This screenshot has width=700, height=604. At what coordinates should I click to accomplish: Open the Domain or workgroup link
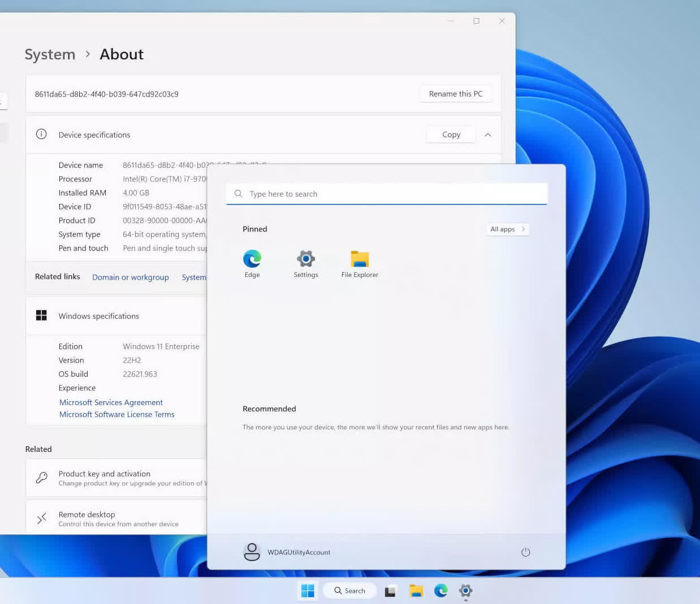tap(130, 277)
